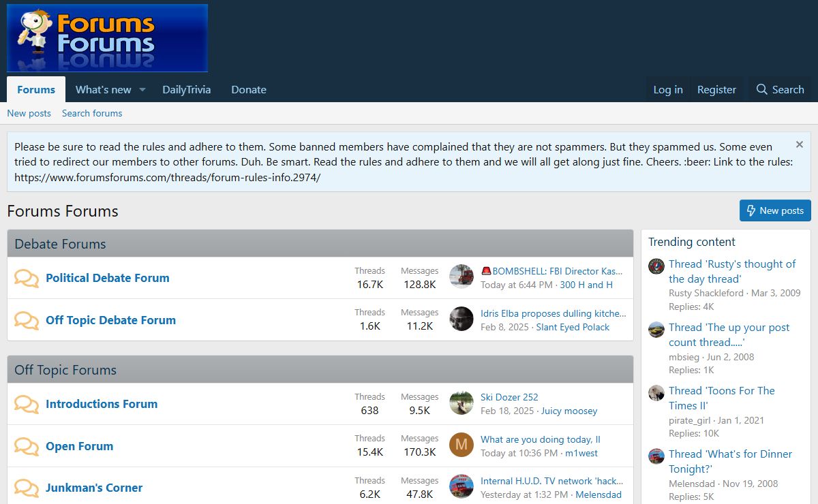818x504 pixels.
Task: Open the Register link
Action: 716,90
